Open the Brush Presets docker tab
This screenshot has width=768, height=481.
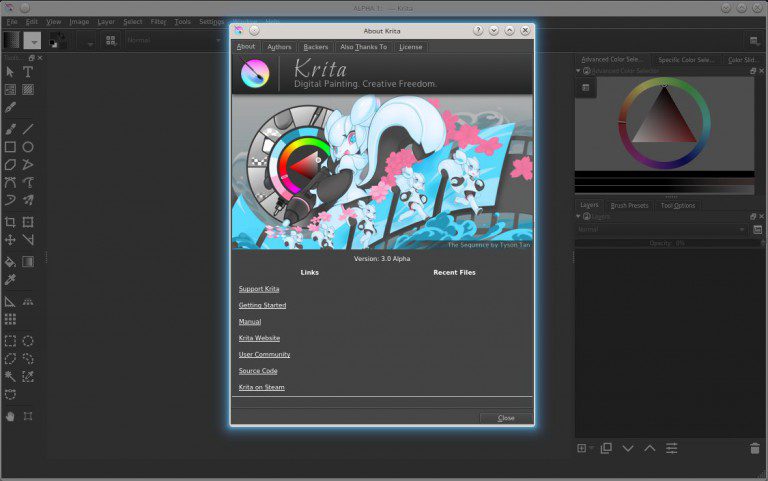point(629,206)
